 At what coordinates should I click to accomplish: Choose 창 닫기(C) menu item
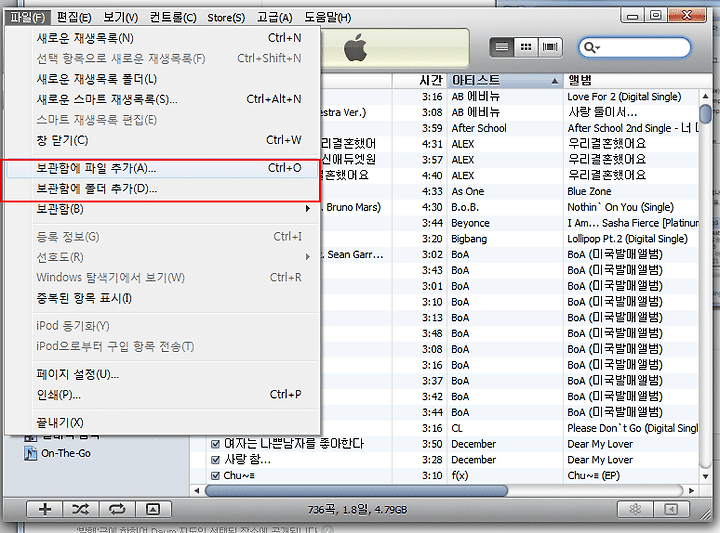point(163,140)
